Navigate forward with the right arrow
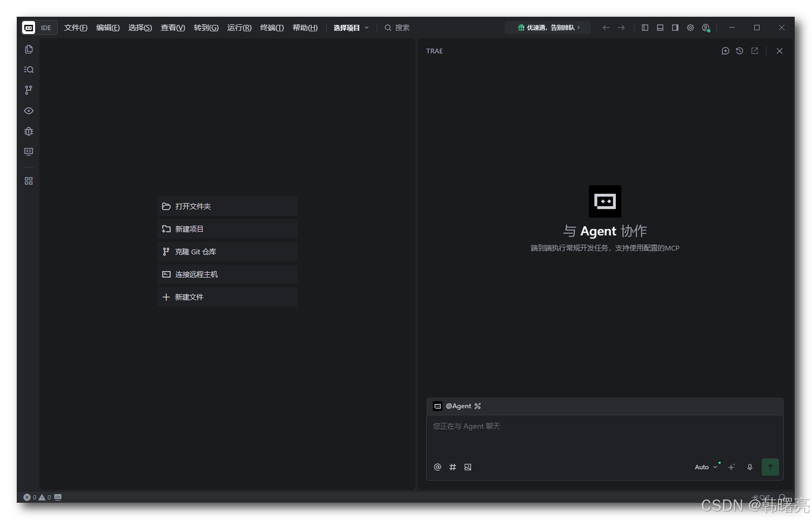This screenshot has height=520, width=812. coord(621,28)
